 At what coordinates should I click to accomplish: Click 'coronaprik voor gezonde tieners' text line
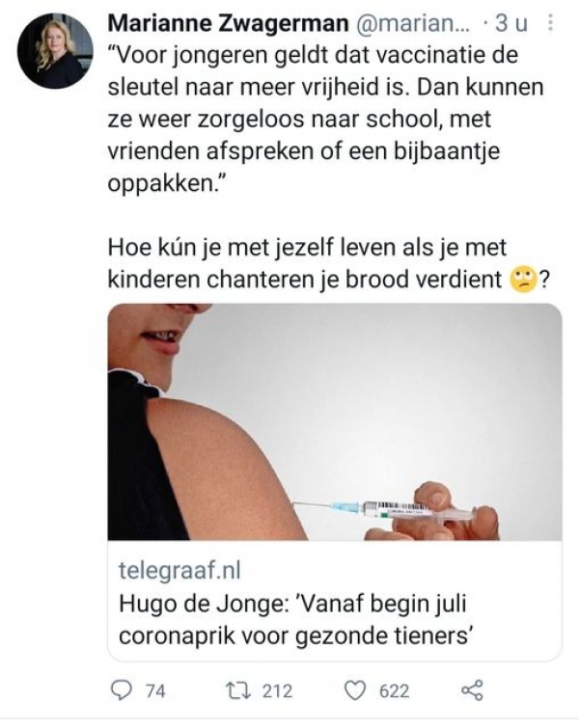[x=295, y=635]
